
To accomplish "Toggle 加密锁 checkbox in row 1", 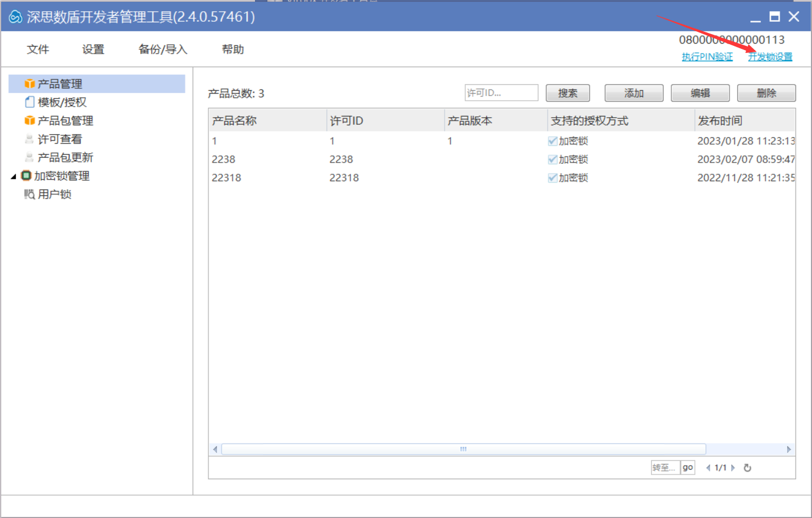I will coord(552,141).
